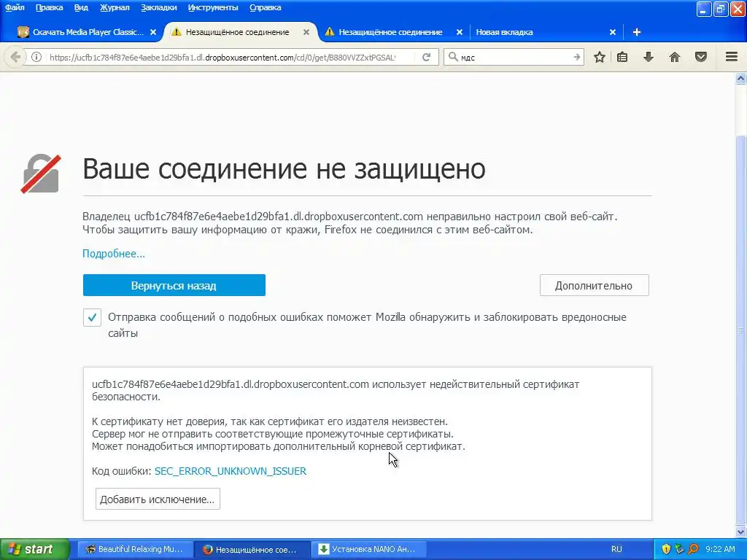Click Добавить исключение button
The width and height of the screenshot is (747, 560).
tap(158, 499)
